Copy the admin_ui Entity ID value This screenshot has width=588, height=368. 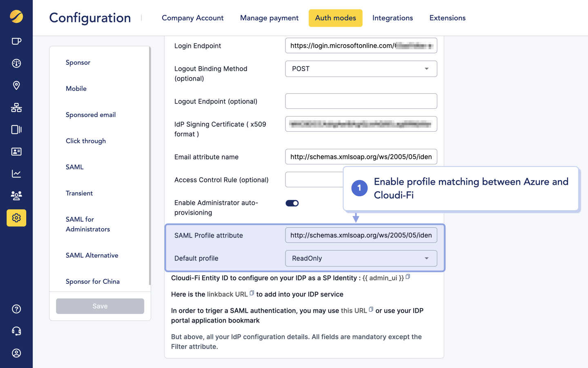407,276
